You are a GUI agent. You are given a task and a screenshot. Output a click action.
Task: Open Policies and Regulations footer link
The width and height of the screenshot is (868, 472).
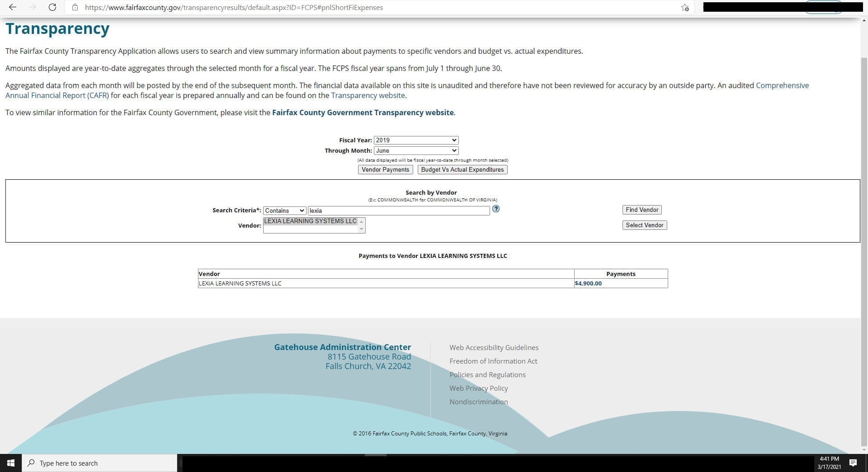487,374
